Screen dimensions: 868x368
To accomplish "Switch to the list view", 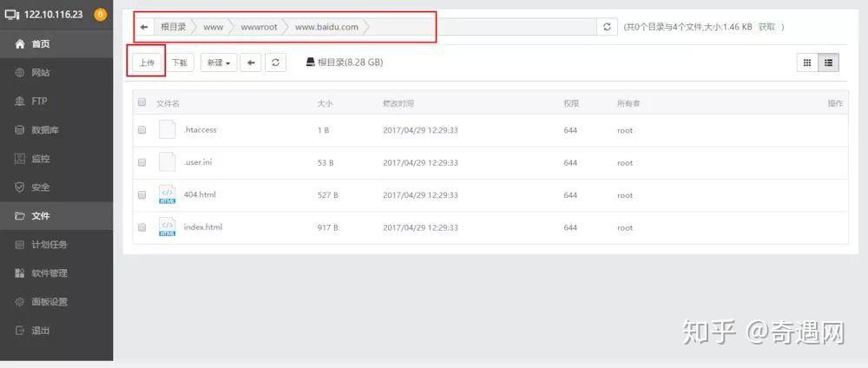I will (829, 62).
